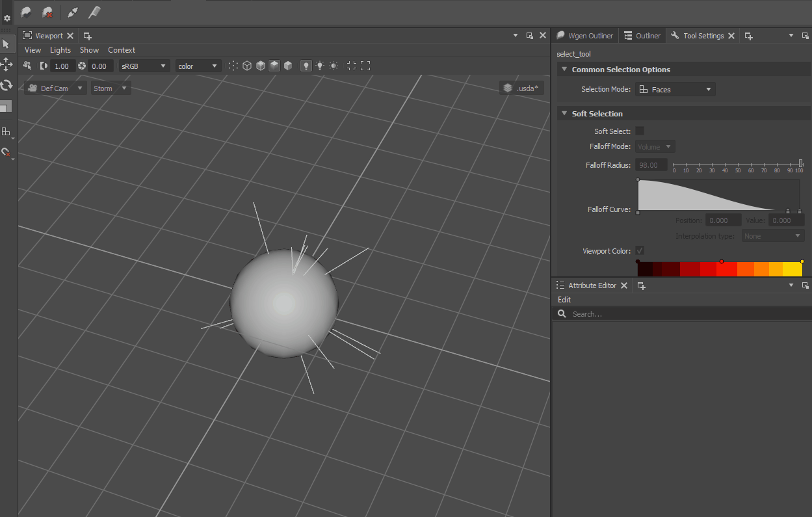Toggle the Viewport Color checkbox
Screen dimensions: 812x517
click(x=640, y=250)
